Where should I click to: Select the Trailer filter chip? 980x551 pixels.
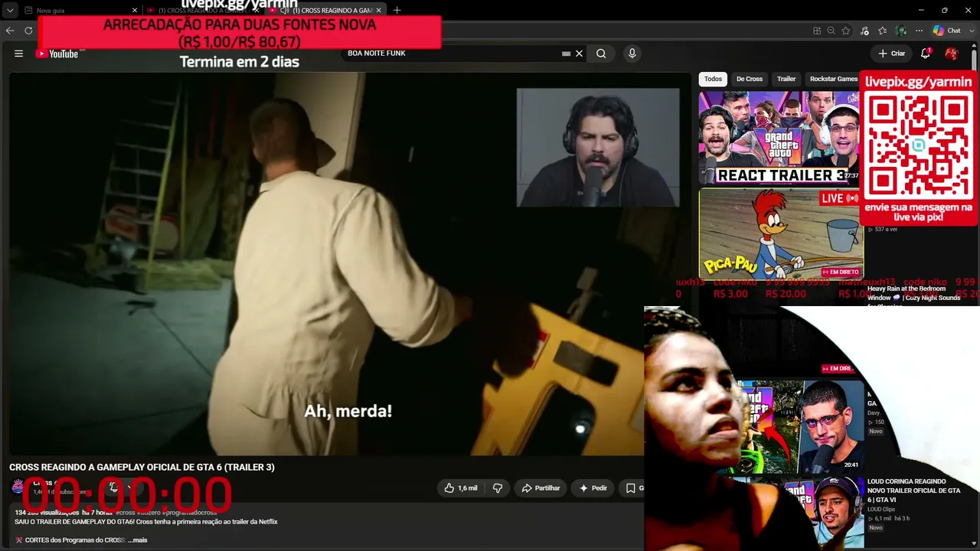pos(786,79)
